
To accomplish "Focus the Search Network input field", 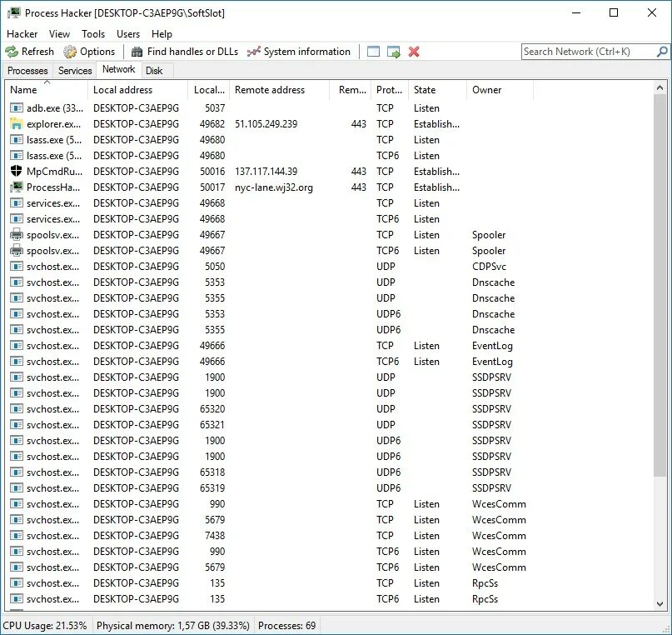I will pyautogui.click(x=589, y=52).
